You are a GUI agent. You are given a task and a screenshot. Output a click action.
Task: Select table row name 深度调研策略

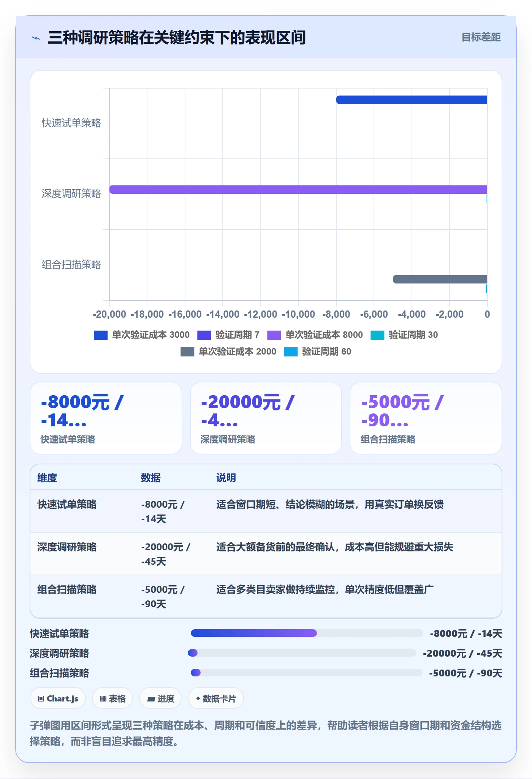(67, 547)
